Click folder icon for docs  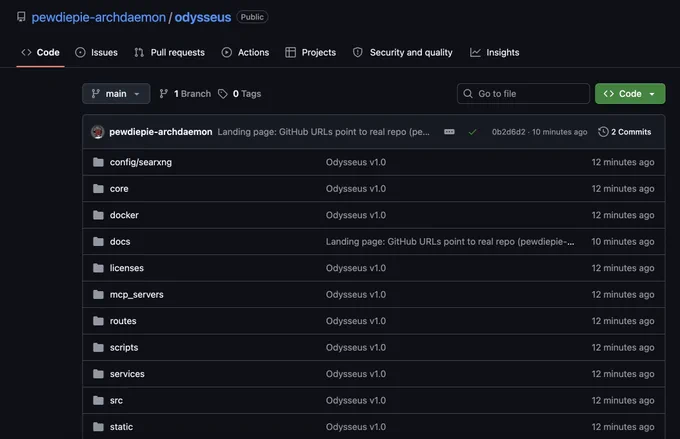(98, 242)
